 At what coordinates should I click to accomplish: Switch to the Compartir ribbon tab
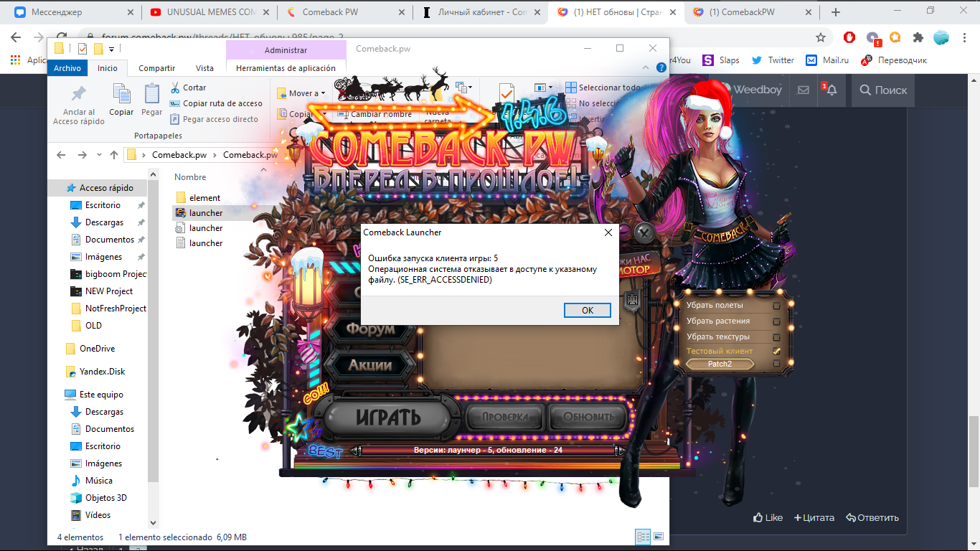156,68
